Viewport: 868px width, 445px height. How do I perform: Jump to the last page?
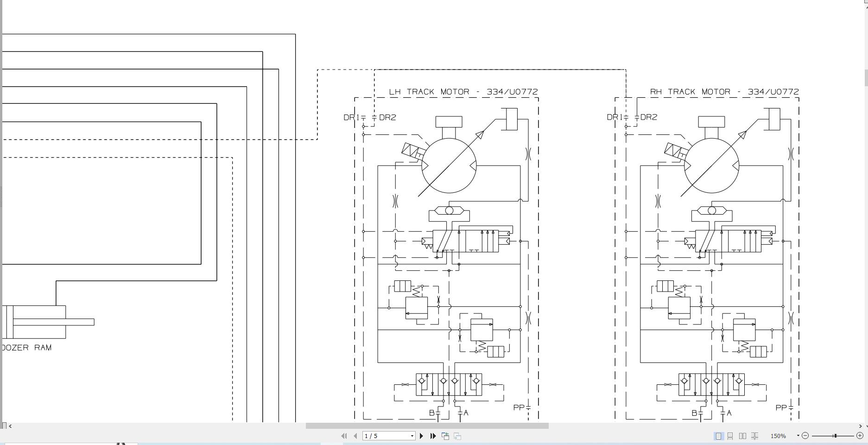[433, 436]
